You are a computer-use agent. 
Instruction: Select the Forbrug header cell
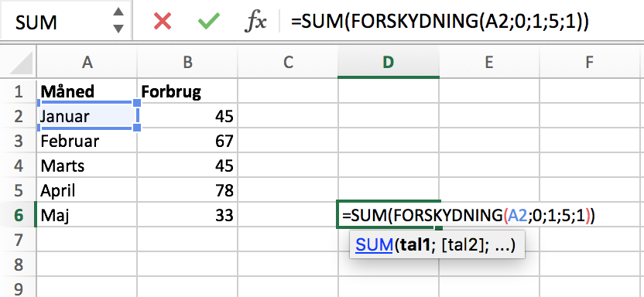187,92
